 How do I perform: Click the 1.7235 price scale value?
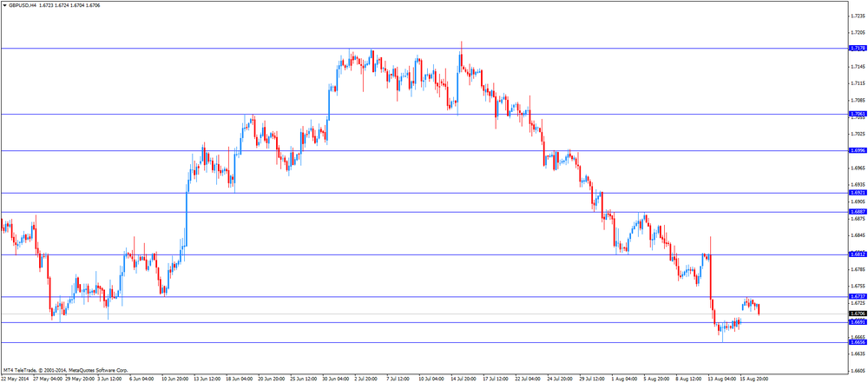857,17
